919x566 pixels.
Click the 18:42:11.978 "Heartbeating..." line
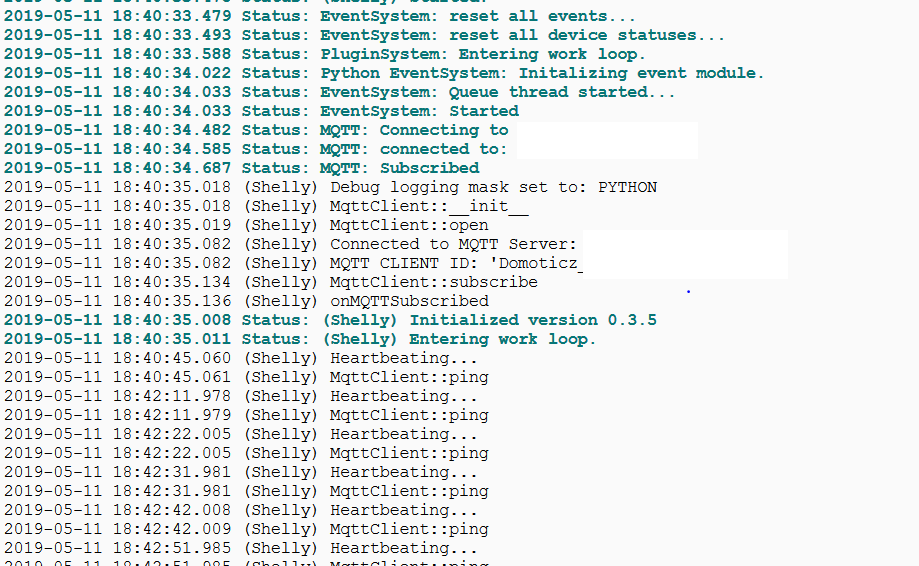click(x=241, y=396)
